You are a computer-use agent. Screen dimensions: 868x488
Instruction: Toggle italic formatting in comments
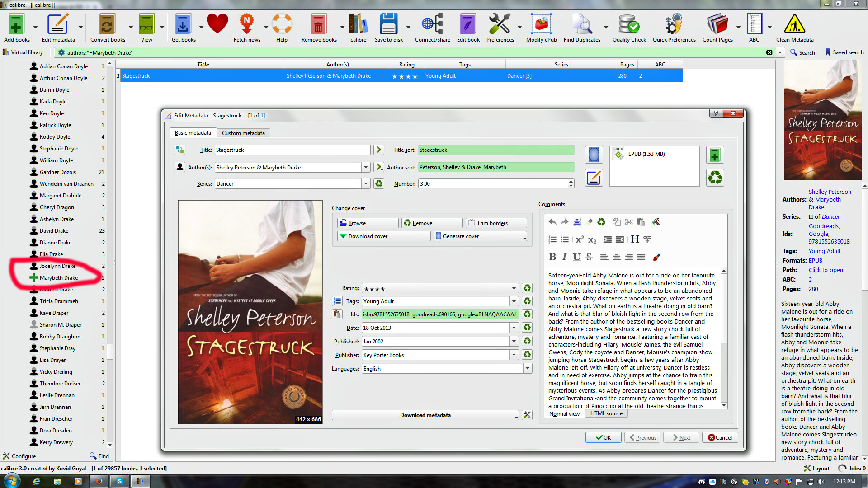pyautogui.click(x=564, y=257)
